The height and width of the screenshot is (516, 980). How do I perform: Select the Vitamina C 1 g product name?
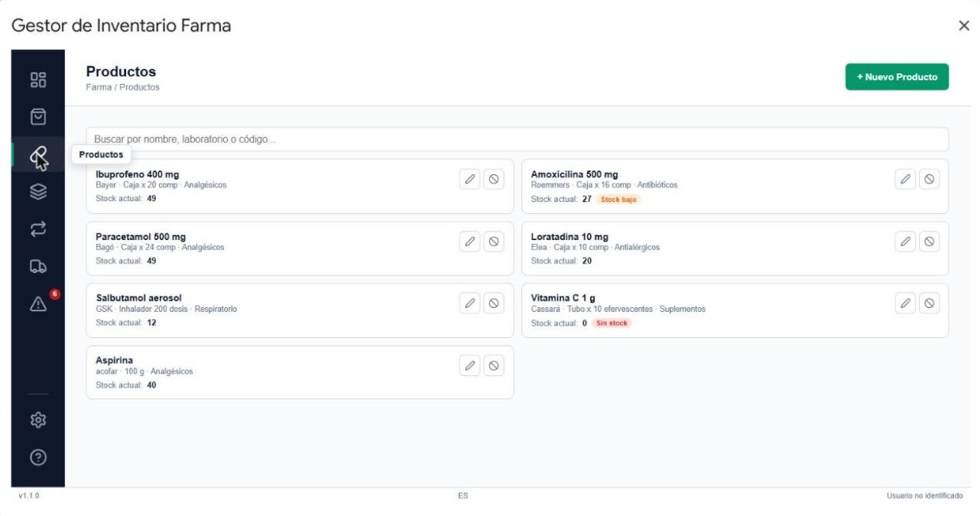(x=563, y=298)
